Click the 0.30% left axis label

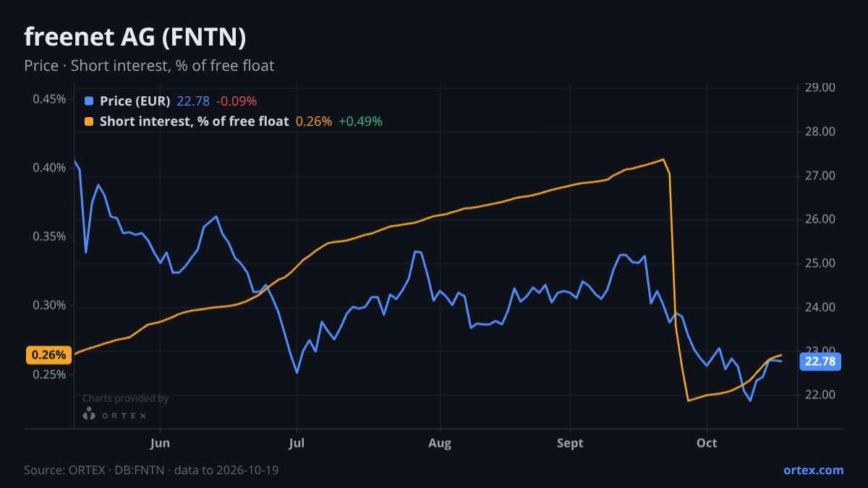[x=49, y=306]
